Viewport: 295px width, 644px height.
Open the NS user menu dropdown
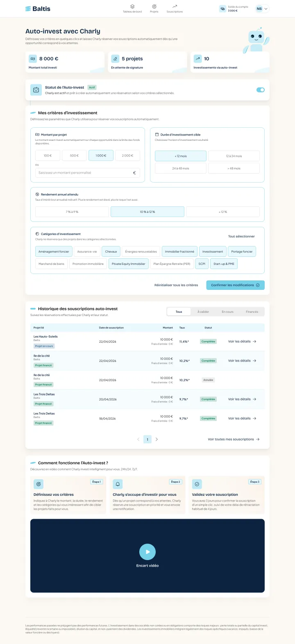click(x=262, y=9)
